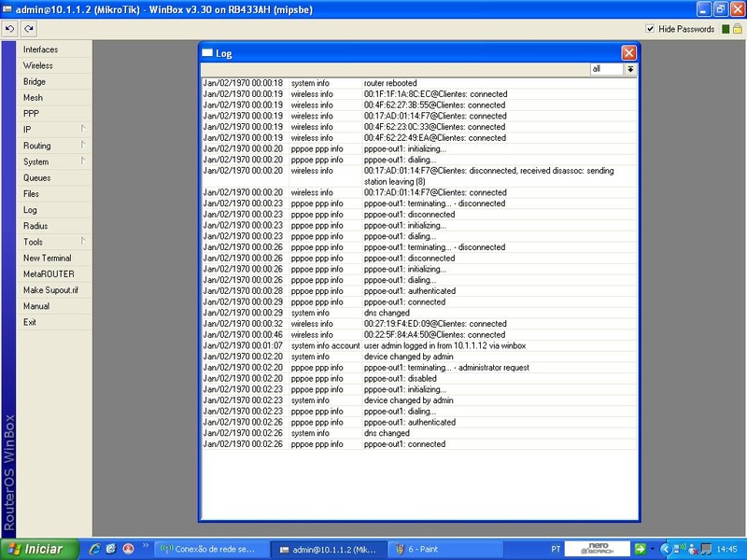
Task: Open the PPP menu
Action: coord(53,114)
